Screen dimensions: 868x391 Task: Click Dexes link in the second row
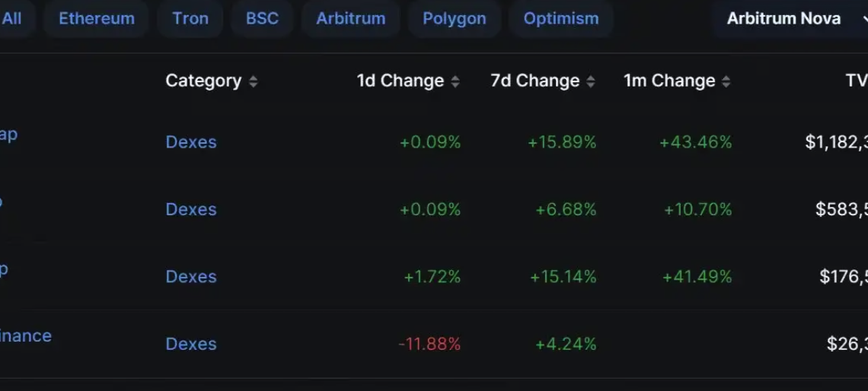(x=191, y=209)
